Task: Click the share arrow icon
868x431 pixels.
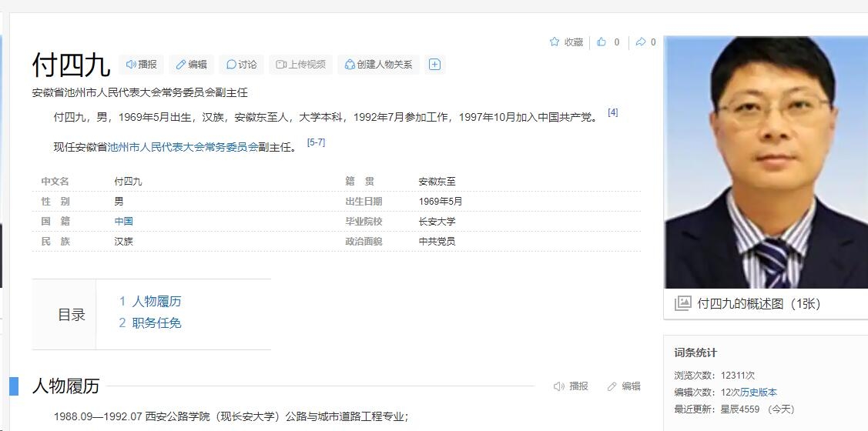Action: pos(640,42)
